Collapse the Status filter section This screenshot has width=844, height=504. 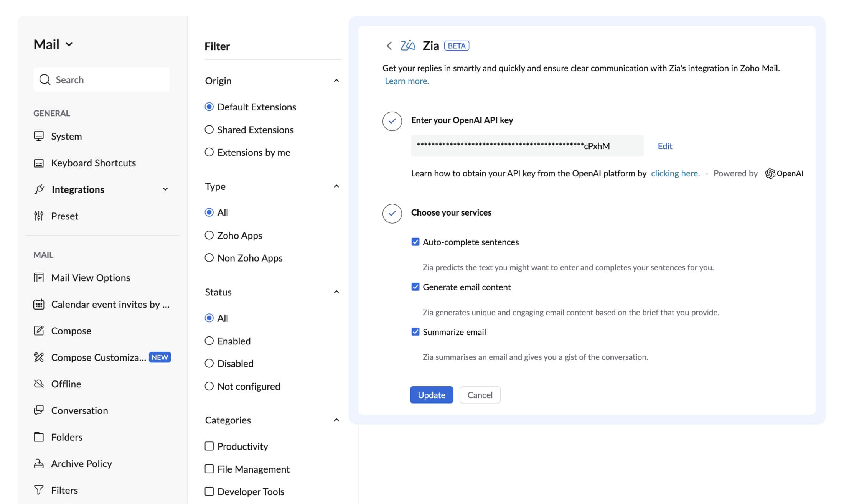[336, 292]
